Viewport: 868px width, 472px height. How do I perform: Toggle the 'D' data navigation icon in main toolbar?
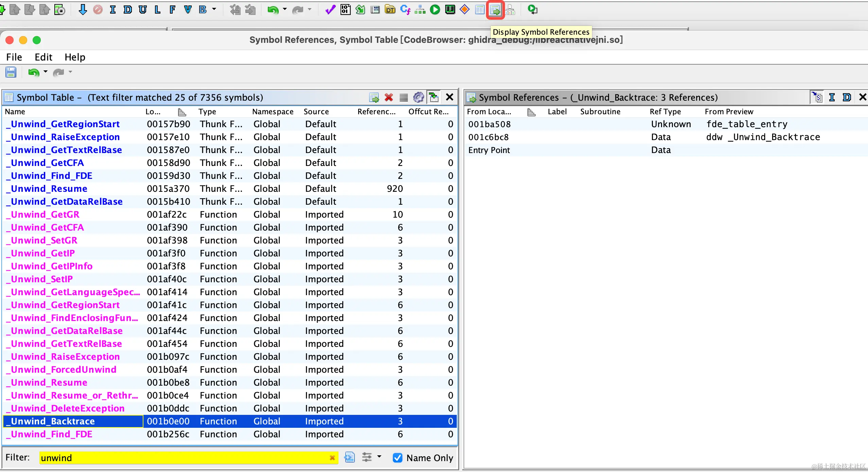[x=128, y=10]
